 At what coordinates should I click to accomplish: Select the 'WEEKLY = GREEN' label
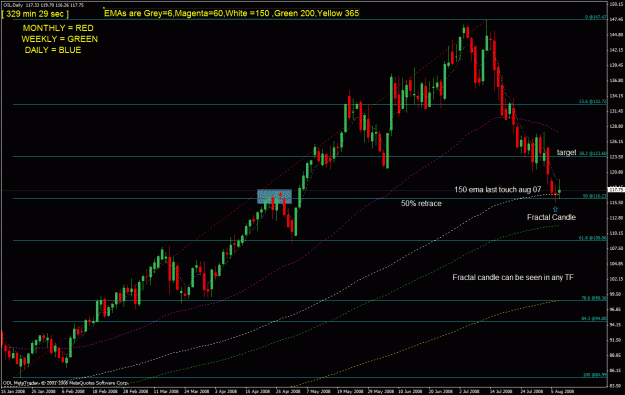pos(59,39)
